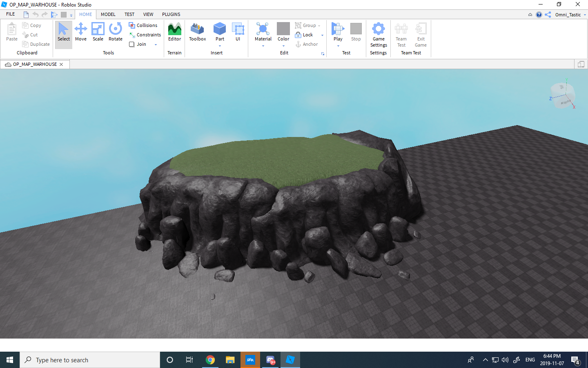Open the Terrain Editor
The image size is (588, 368).
174,33
